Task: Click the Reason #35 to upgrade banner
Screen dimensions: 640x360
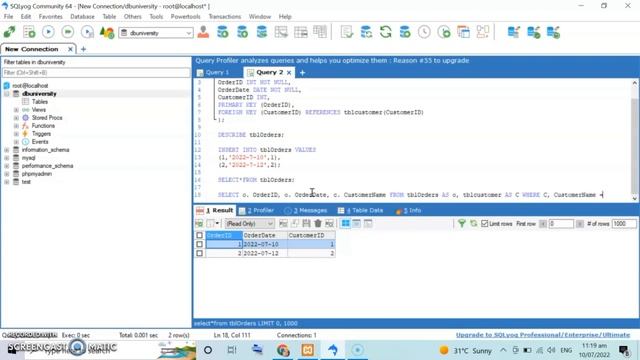Action: click(332, 60)
